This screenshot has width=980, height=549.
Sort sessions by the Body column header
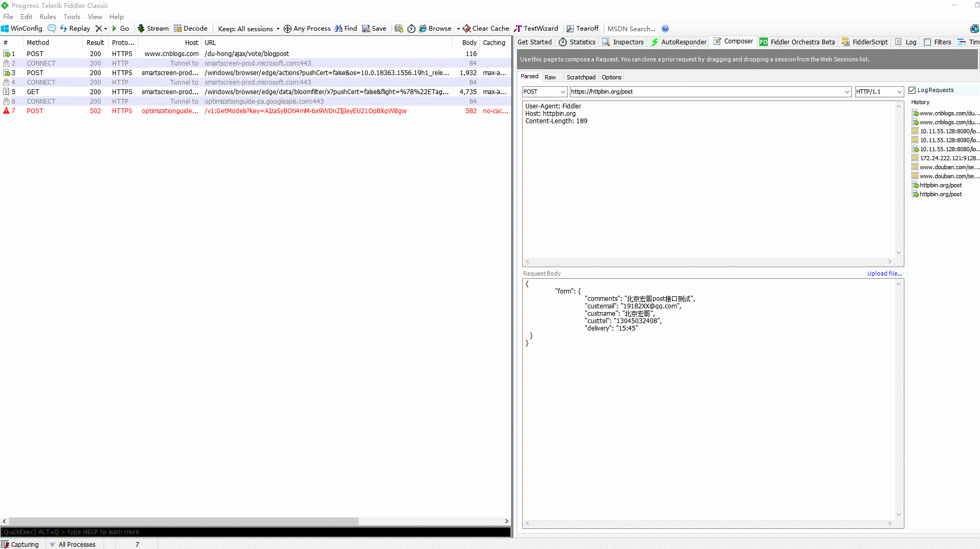(466, 42)
